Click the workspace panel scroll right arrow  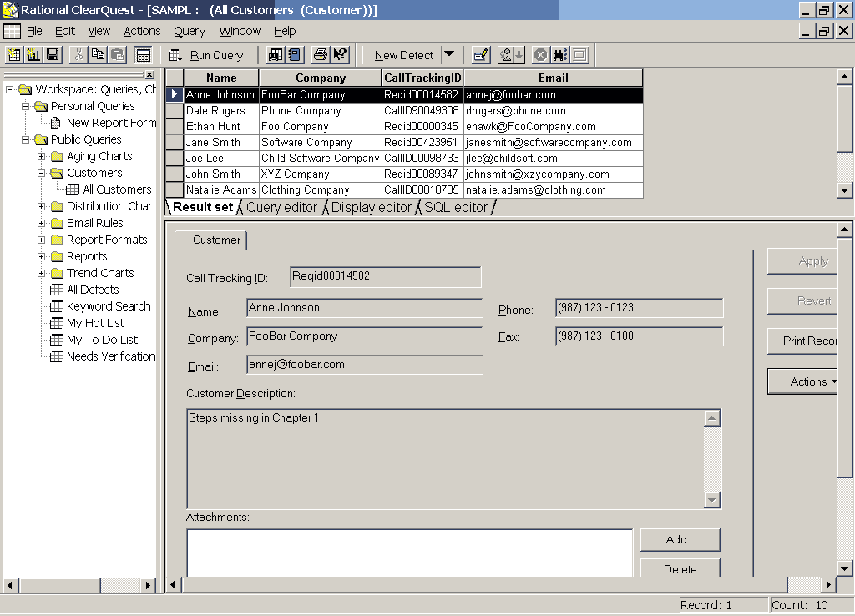tap(148, 585)
